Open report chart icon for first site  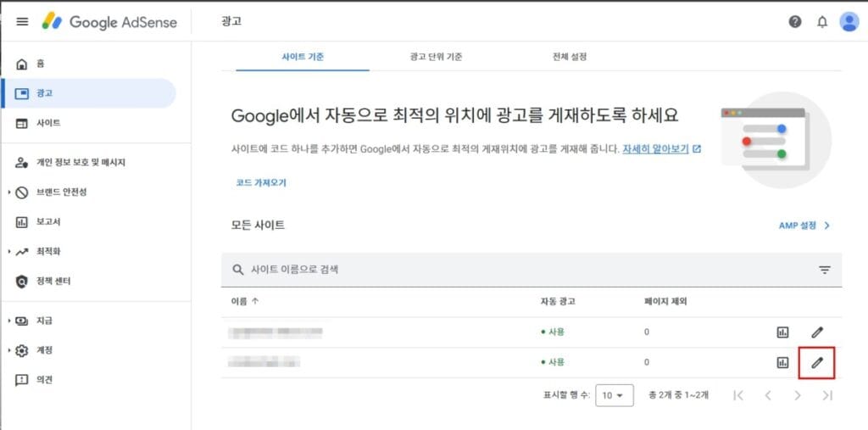tap(782, 332)
